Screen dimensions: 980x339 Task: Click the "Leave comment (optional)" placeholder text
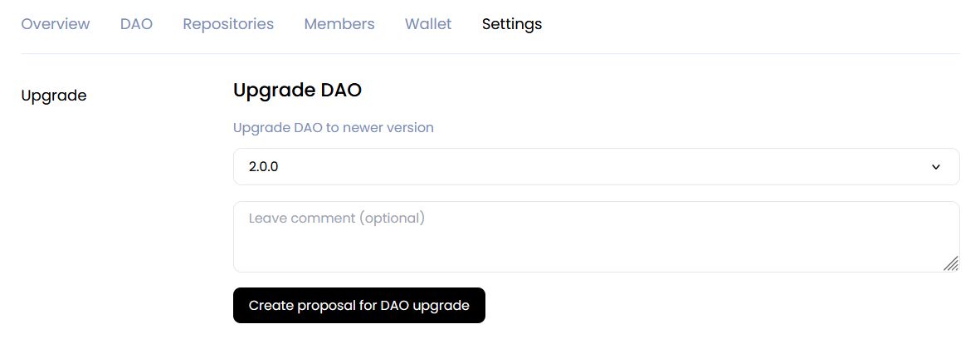coord(337,219)
